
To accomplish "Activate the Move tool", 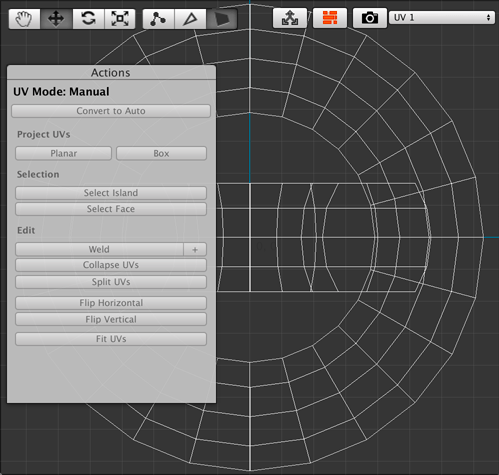I will [x=56, y=19].
